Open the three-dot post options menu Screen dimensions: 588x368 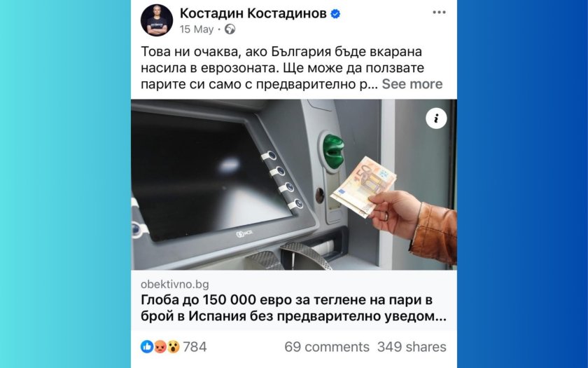439,13
